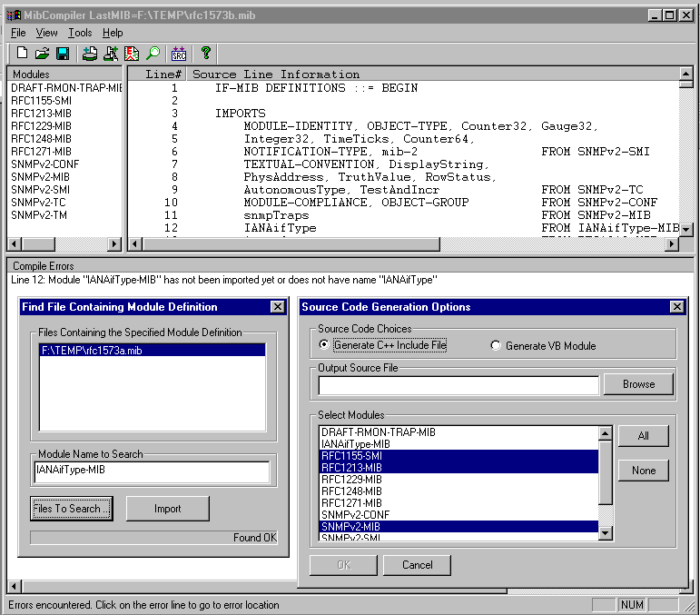Click the Save floppy disk icon

pyautogui.click(x=63, y=54)
